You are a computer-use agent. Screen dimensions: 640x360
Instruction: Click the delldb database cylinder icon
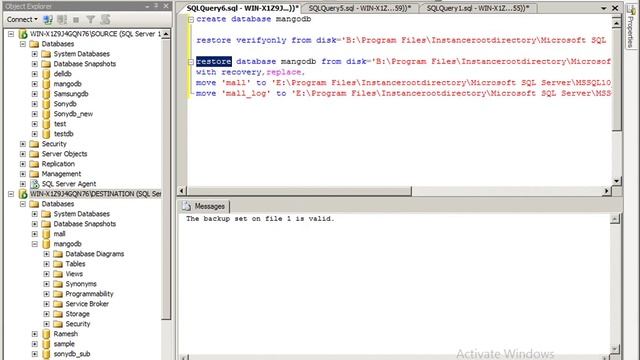pos(46,74)
